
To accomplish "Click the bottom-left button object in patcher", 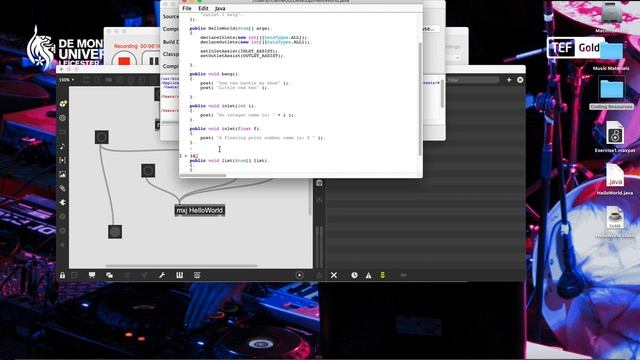I will 115,231.
